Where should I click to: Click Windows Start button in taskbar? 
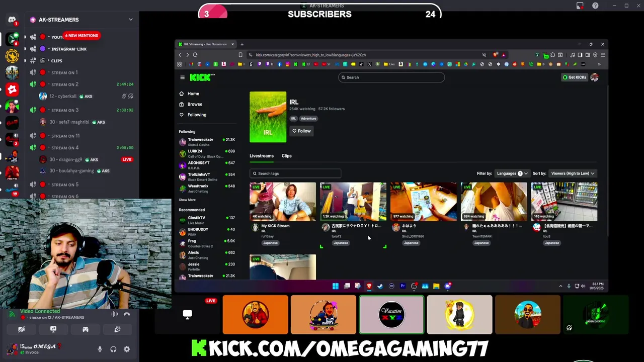coord(336,286)
